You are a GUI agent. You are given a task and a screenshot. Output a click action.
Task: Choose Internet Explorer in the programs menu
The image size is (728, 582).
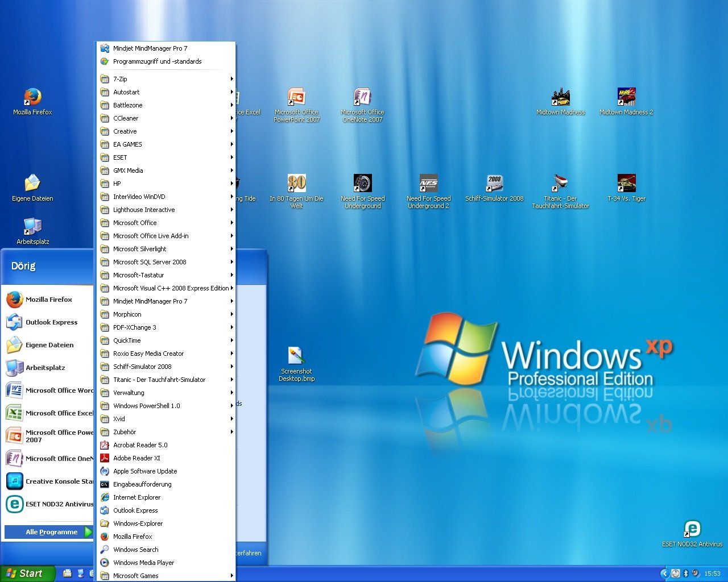tap(167, 497)
